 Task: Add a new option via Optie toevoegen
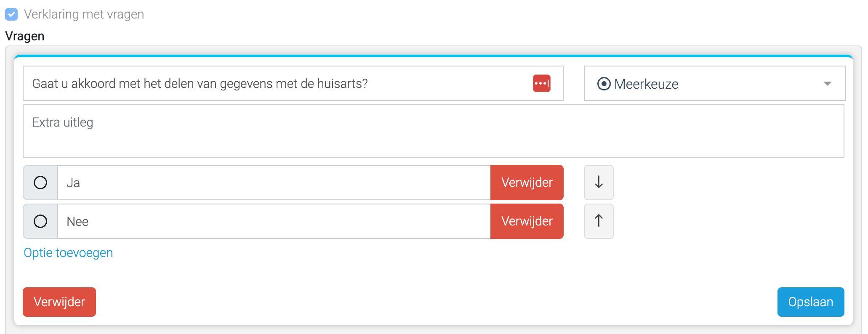68,253
